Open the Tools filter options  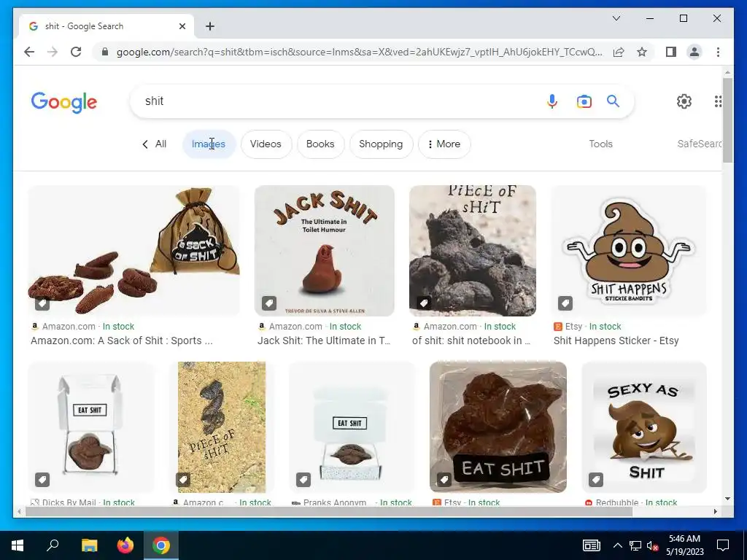point(601,144)
